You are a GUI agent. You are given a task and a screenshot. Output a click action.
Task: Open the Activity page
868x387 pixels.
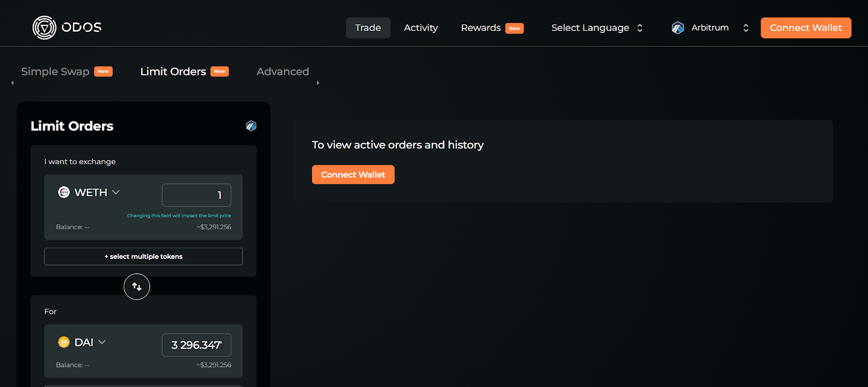tap(420, 28)
